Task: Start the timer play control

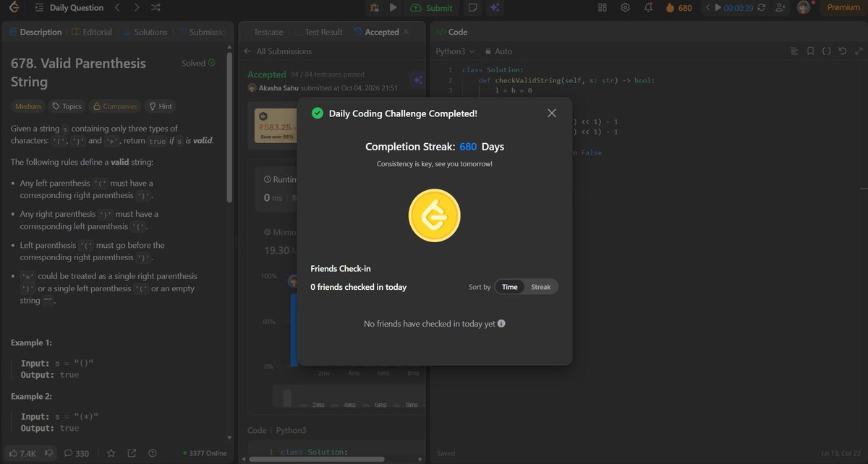Action: click(718, 8)
